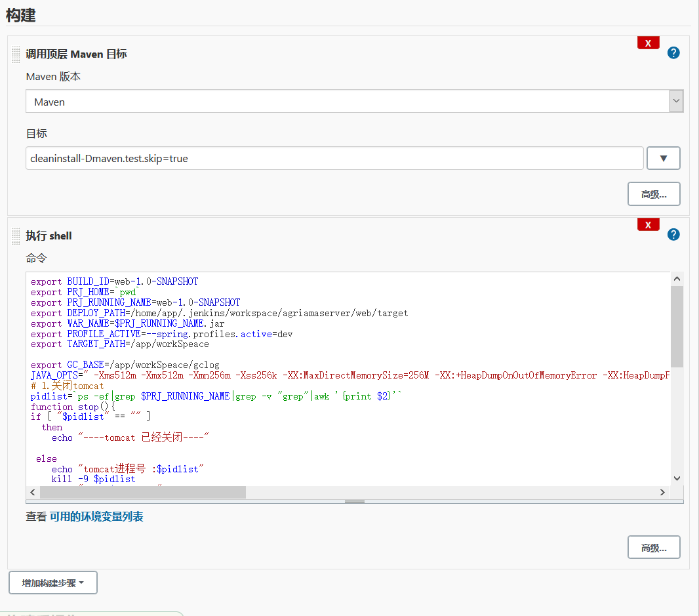Image resolution: width=699 pixels, height=616 pixels.
Task: Delete the 执行 shell build step with red X
Action: [648, 224]
